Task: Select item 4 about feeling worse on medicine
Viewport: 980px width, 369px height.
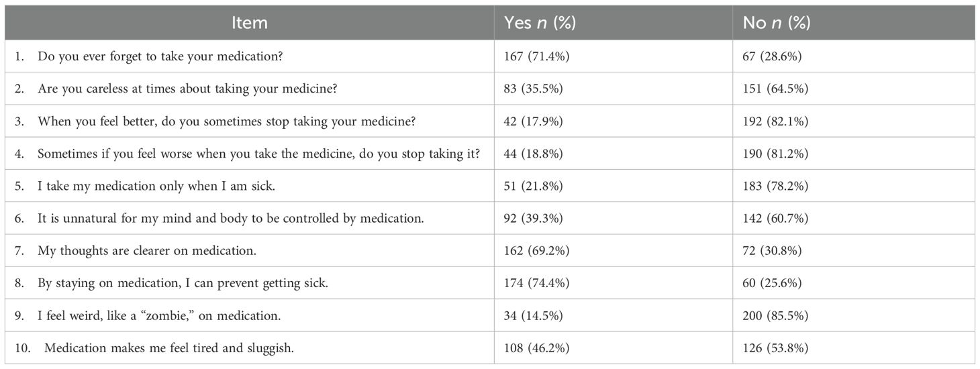Action: (x=258, y=154)
